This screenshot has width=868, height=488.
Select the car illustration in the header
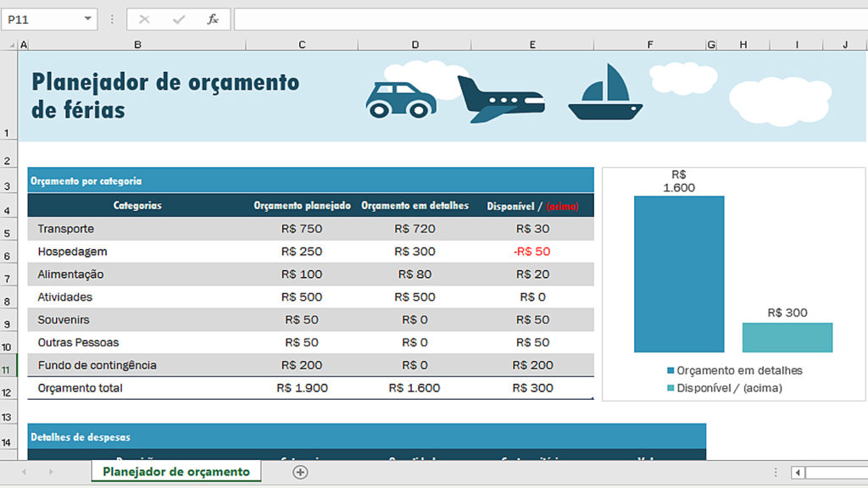(401, 100)
